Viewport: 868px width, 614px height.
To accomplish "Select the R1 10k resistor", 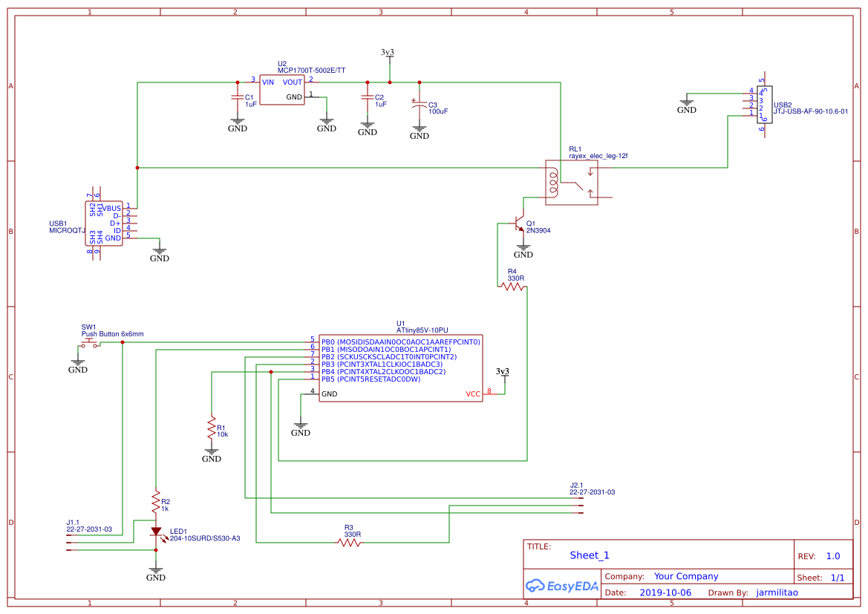I will (212, 428).
